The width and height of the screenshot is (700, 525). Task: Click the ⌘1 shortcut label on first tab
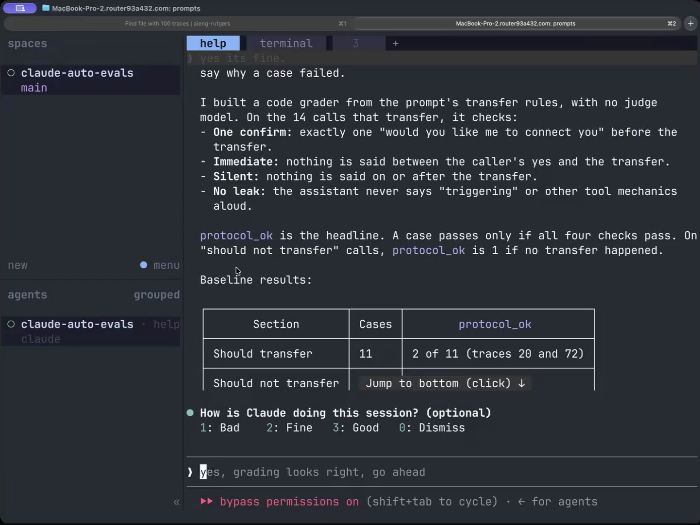click(342, 24)
